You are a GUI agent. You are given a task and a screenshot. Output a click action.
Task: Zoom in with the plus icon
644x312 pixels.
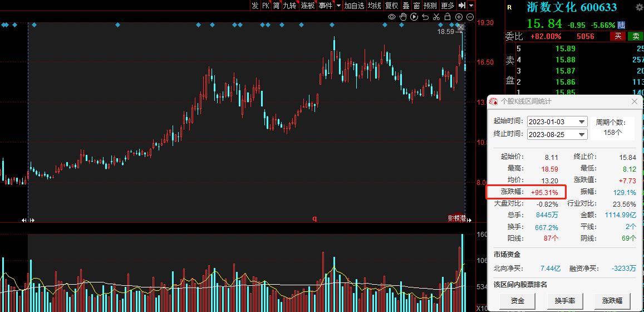pyautogui.click(x=459, y=17)
